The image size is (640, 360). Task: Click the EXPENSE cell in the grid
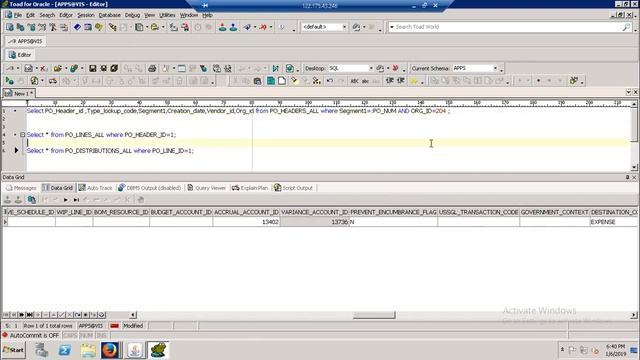pos(613,222)
